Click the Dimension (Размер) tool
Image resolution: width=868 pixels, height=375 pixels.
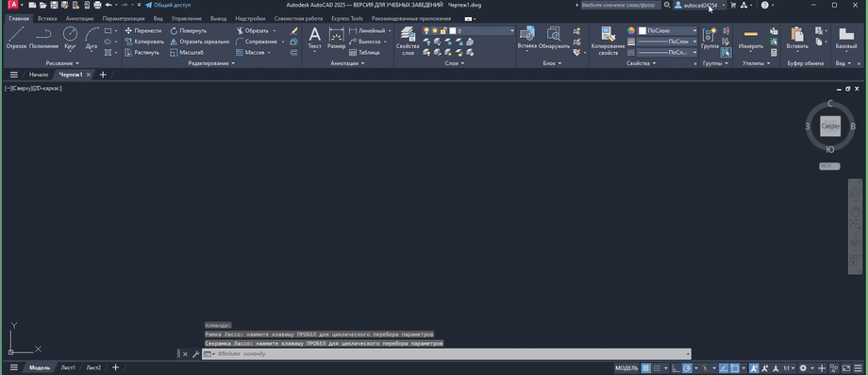[x=336, y=38]
